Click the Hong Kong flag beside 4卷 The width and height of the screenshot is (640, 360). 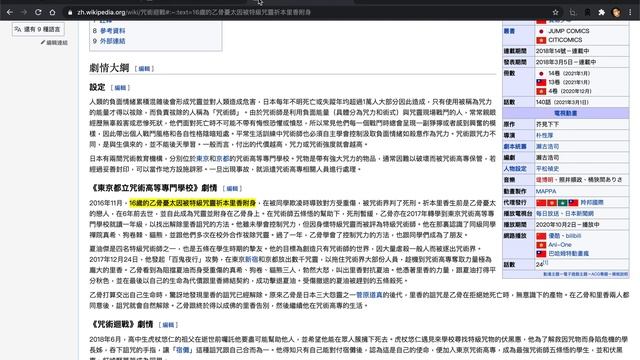coord(541,91)
